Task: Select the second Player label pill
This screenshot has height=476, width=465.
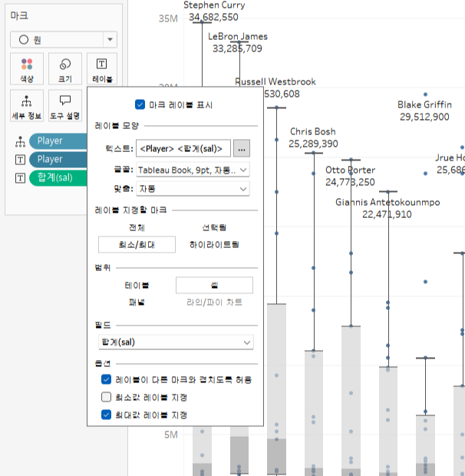Action: [58, 160]
